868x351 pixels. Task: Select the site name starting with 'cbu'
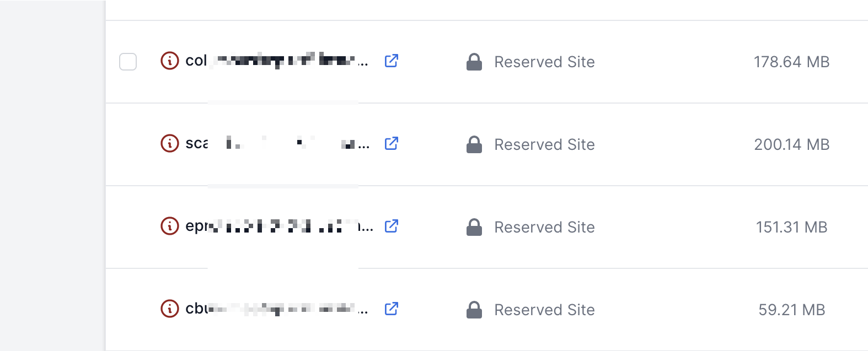(x=277, y=309)
